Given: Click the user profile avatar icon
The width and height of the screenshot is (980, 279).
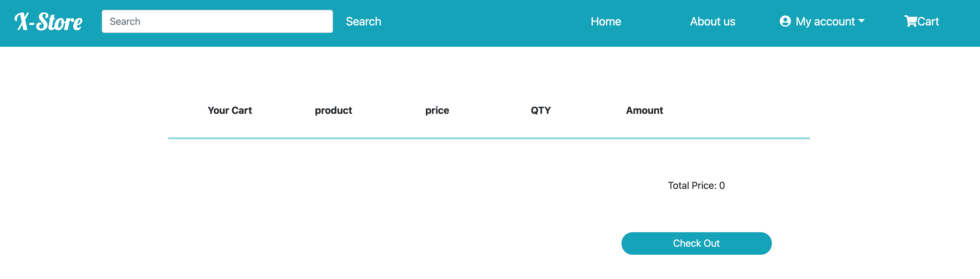Looking at the screenshot, I should pos(785,21).
